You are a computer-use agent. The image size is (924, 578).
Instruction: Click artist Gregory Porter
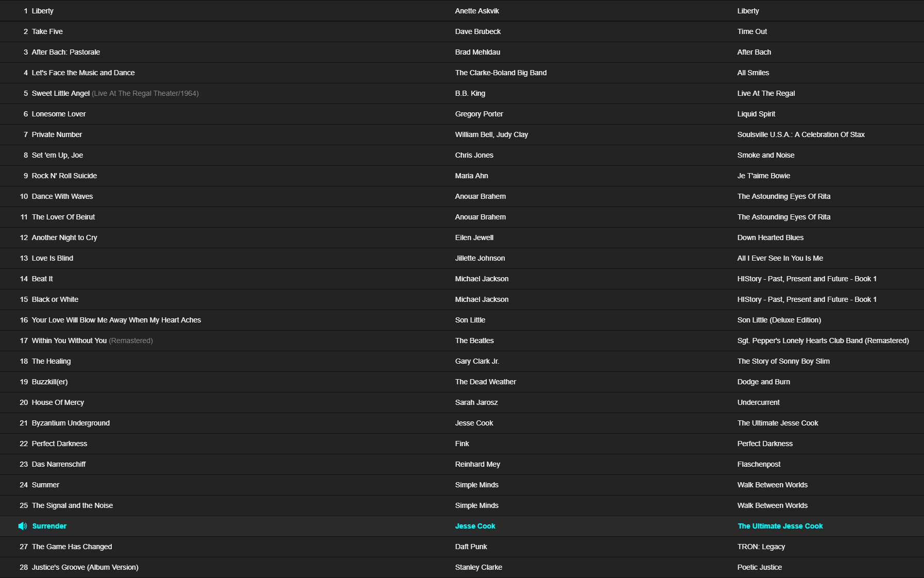pos(478,114)
